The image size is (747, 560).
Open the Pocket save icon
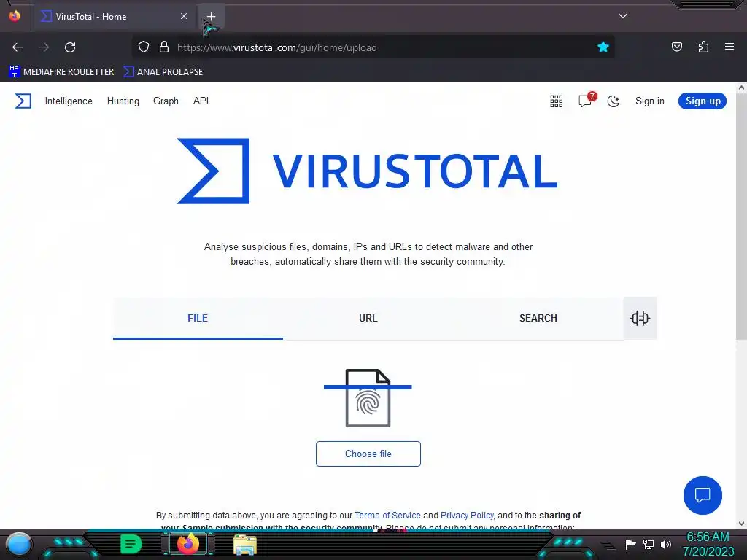(x=676, y=47)
